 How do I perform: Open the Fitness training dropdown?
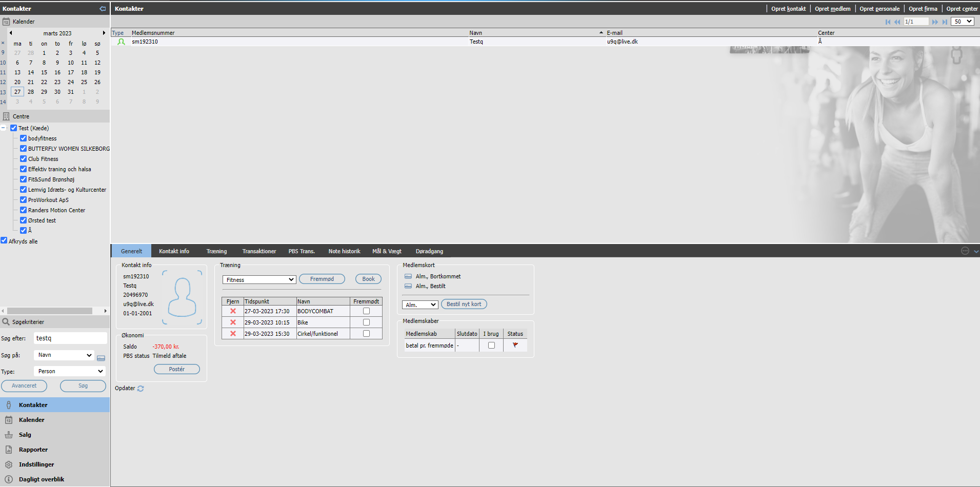point(259,279)
